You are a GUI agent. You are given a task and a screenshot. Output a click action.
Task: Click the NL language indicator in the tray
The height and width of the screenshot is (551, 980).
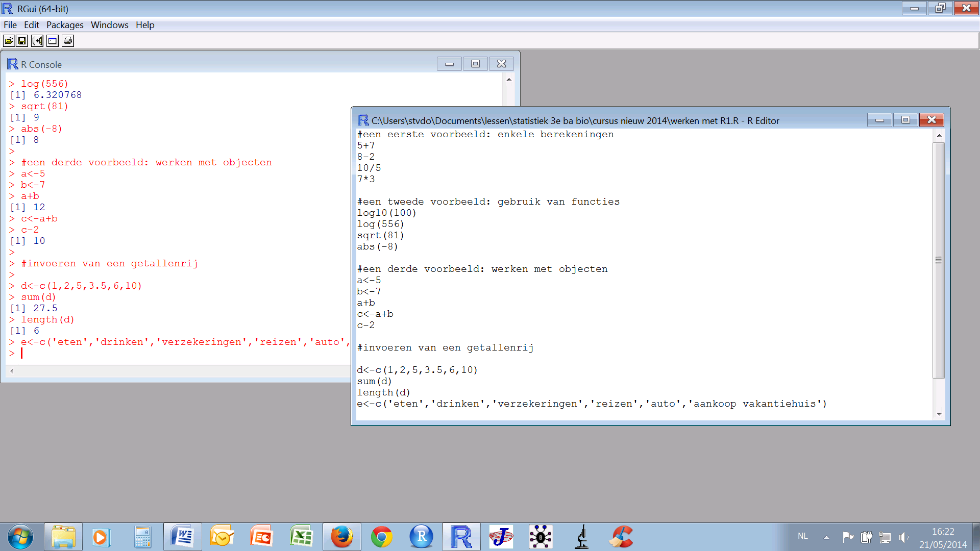(x=802, y=536)
